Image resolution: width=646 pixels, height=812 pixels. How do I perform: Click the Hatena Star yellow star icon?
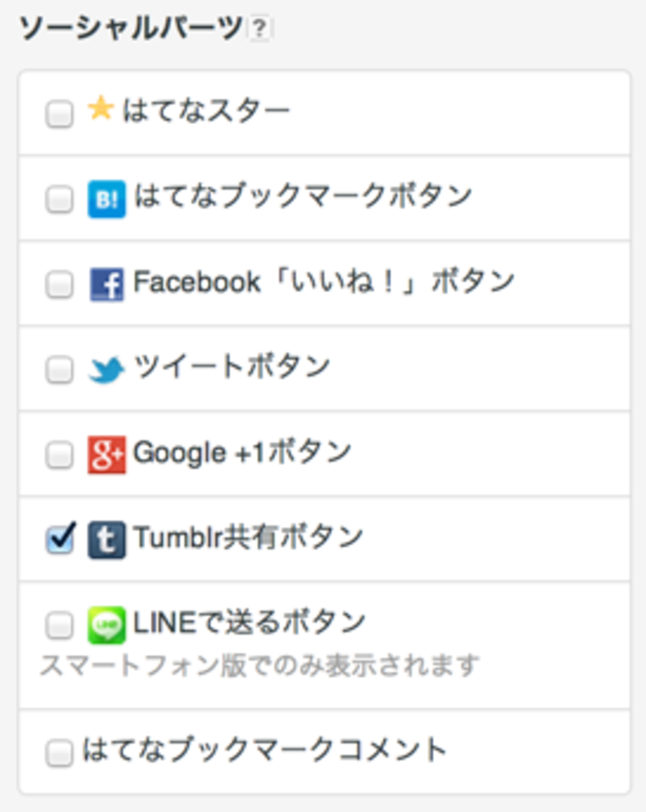tap(100, 108)
